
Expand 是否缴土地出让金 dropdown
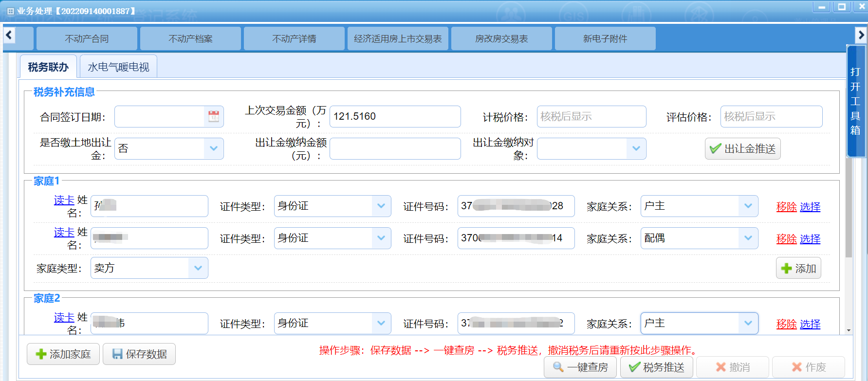point(214,149)
